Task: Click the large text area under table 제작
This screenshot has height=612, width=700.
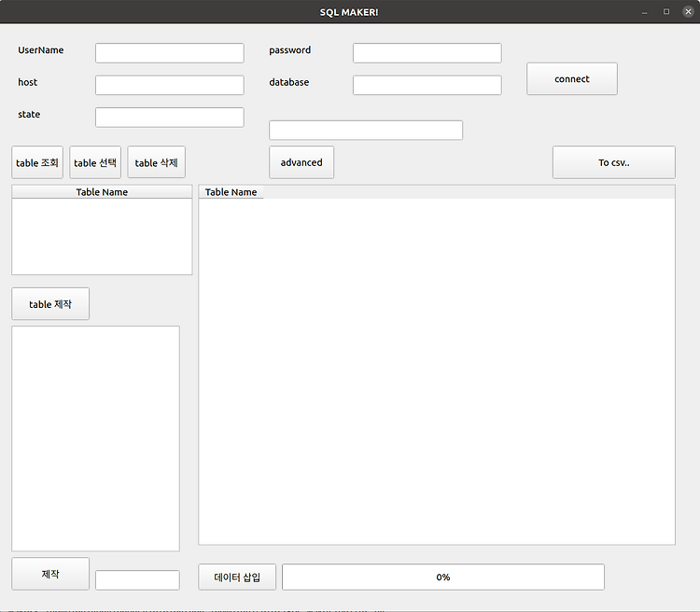Action: 95,438
